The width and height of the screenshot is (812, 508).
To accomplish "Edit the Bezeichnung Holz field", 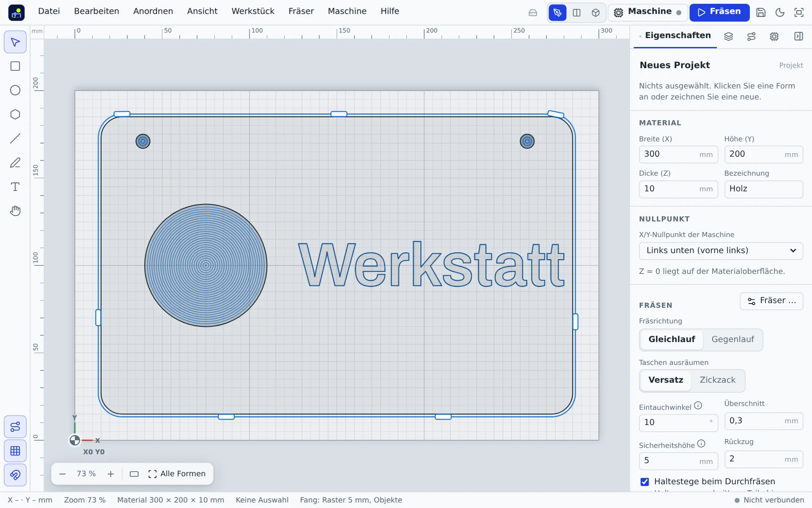I will pyautogui.click(x=763, y=189).
